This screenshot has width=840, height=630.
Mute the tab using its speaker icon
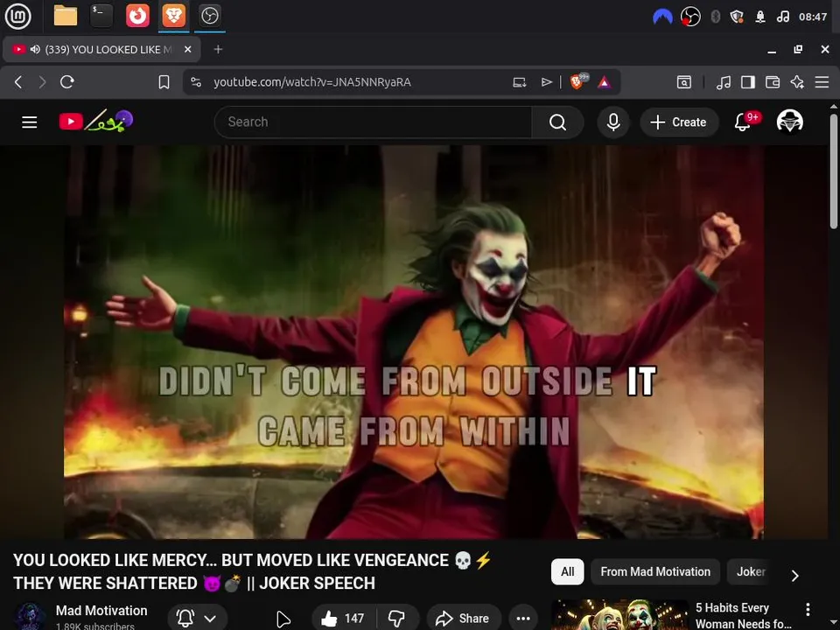[x=35, y=49]
